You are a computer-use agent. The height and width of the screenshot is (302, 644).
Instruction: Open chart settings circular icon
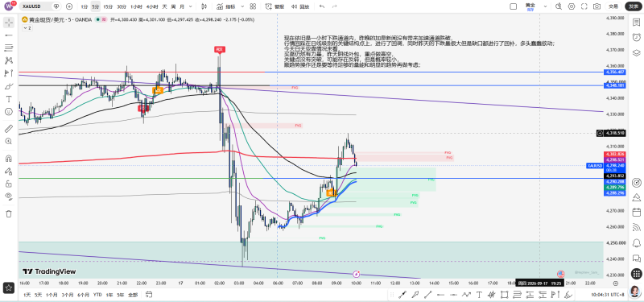click(572, 6)
